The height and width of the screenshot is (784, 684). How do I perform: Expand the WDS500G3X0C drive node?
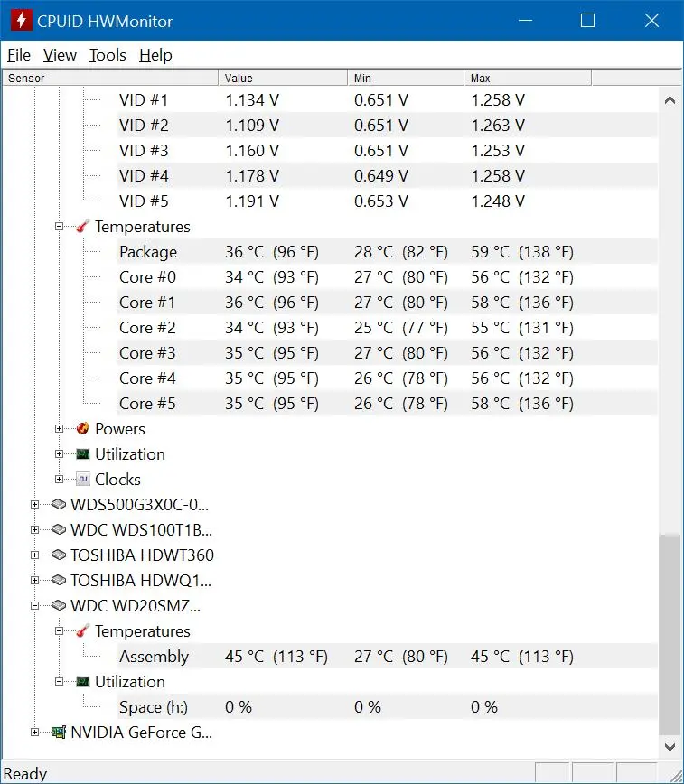tap(34, 505)
